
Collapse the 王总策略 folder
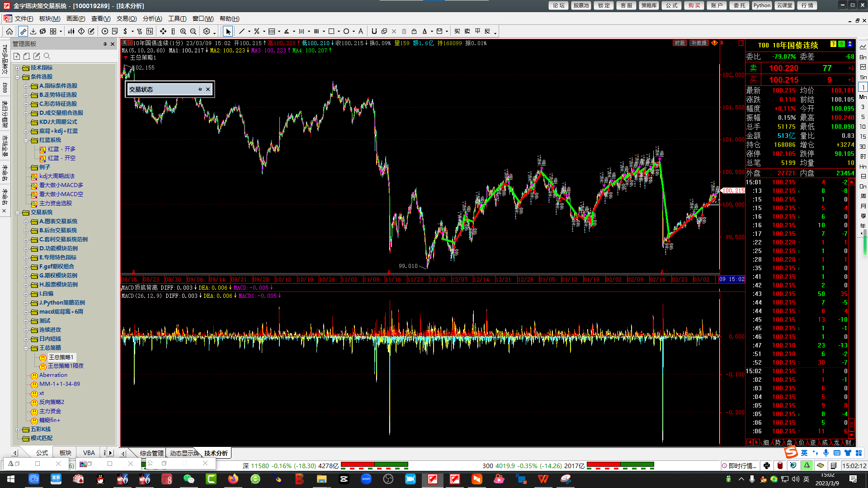pos(26,348)
